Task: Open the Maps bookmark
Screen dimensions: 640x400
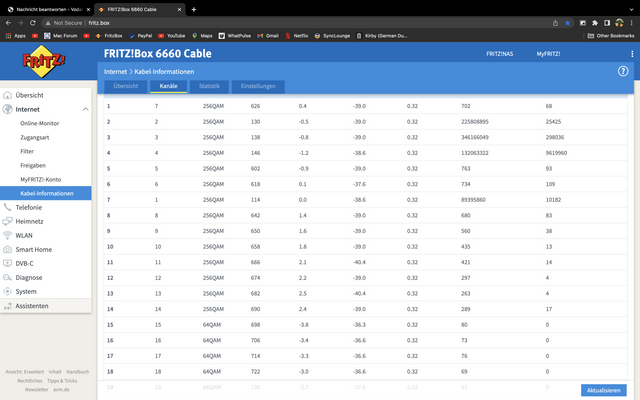Action: 202,36
